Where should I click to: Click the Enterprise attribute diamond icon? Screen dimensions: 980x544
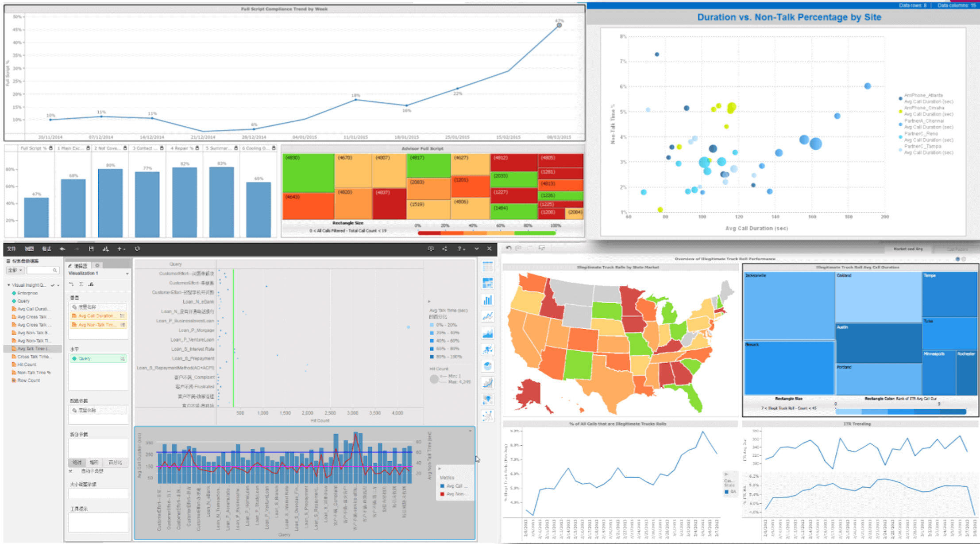click(x=14, y=293)
